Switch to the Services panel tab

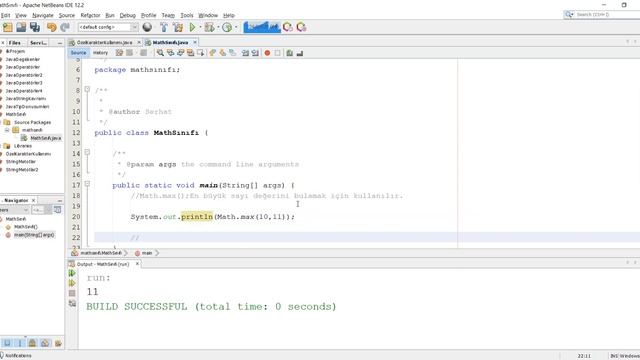(38, 42)
